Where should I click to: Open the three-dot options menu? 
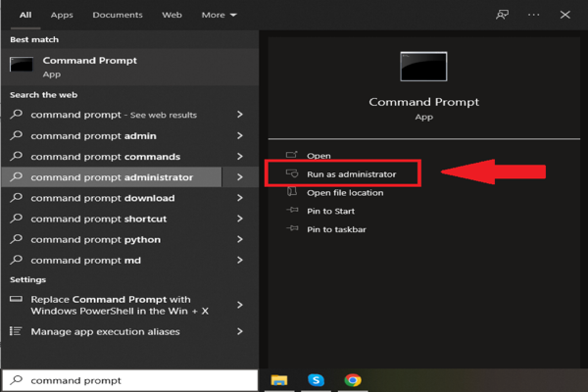point(533,15)
